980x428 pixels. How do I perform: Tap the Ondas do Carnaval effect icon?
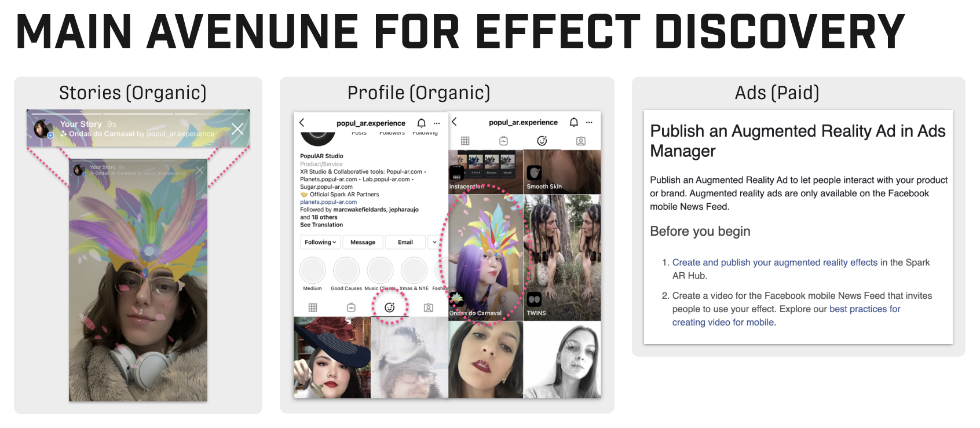(x=456, y=299)
